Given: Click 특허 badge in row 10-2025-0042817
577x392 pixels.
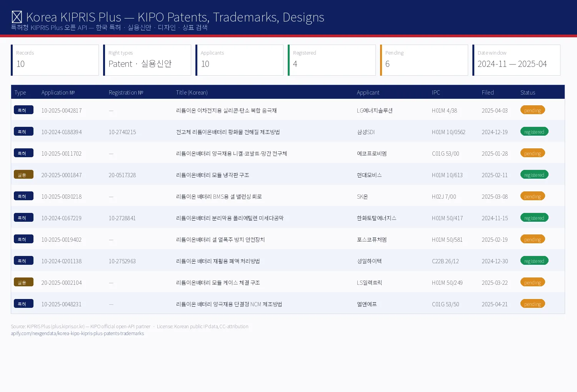Looking at the screenshot, I should pyautogui.click(x=23, y=110).
